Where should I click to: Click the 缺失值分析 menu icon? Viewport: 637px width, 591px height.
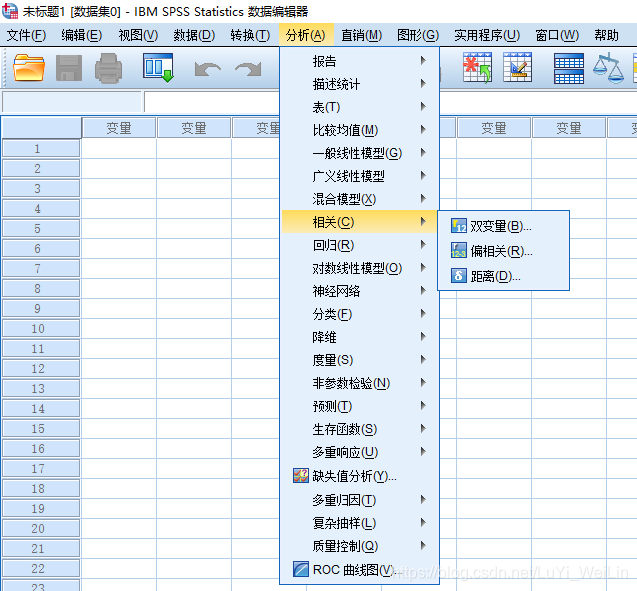point(301,475)
